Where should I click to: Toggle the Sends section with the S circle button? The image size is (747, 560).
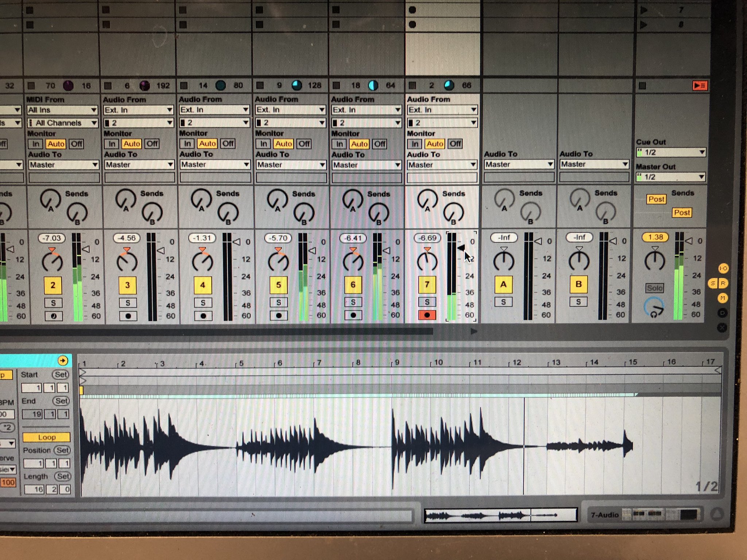click(x=713, y=283)
